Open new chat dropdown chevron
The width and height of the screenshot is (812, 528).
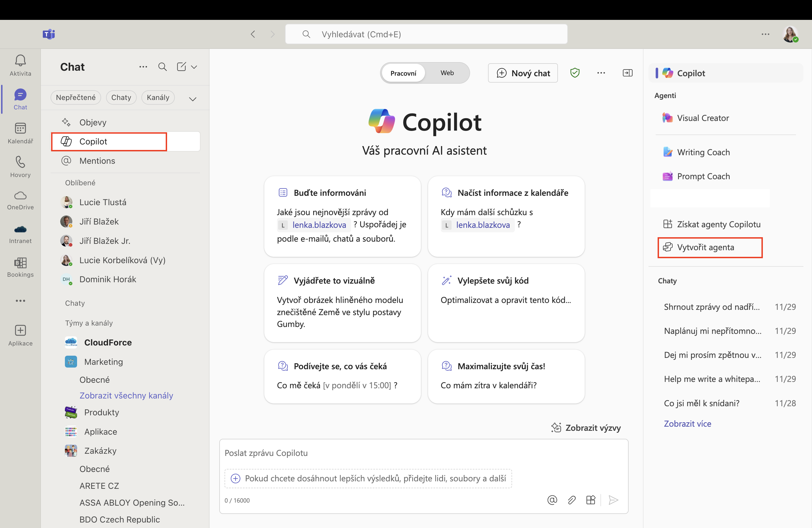coord(194,67)
